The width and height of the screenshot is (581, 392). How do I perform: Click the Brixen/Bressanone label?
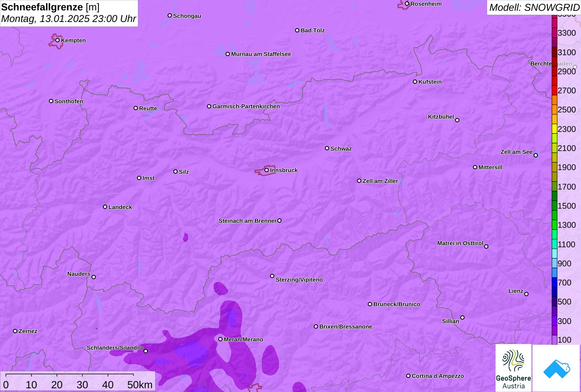coord(346,326)
